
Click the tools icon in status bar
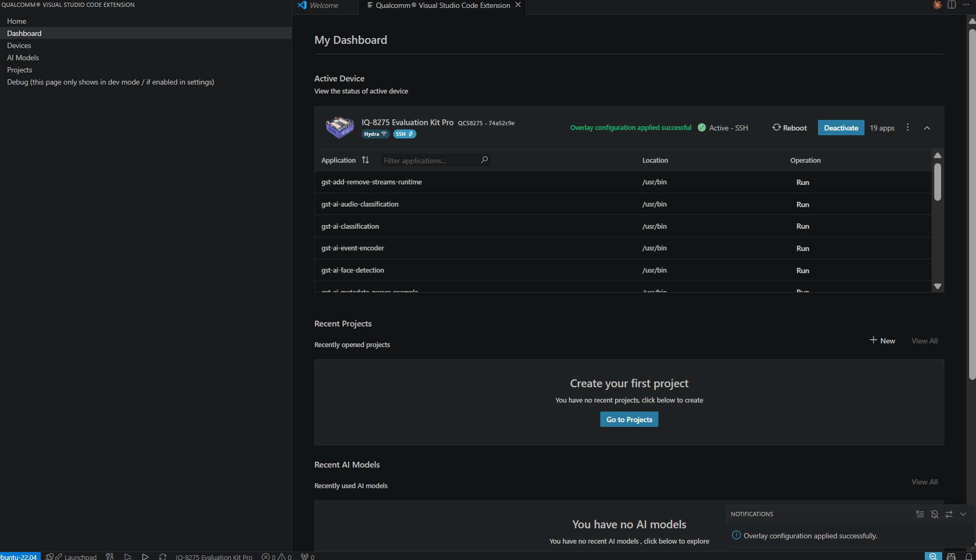(x=110, y=556)
